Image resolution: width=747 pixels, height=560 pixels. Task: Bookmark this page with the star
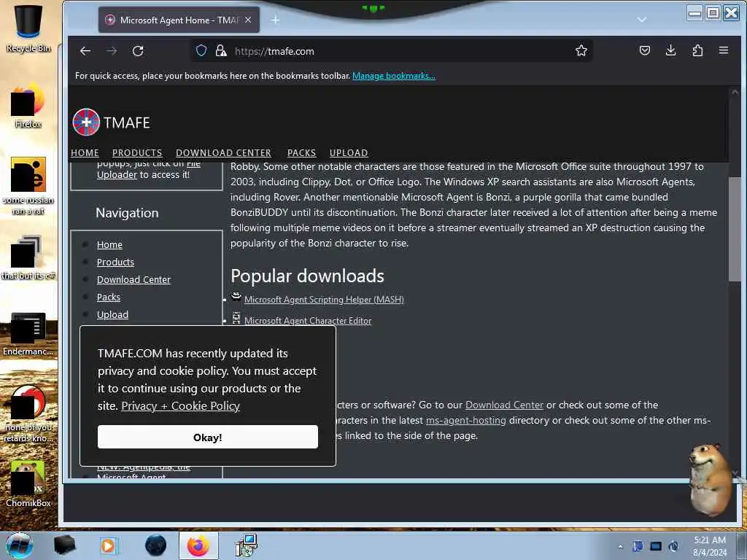[581, 50]
